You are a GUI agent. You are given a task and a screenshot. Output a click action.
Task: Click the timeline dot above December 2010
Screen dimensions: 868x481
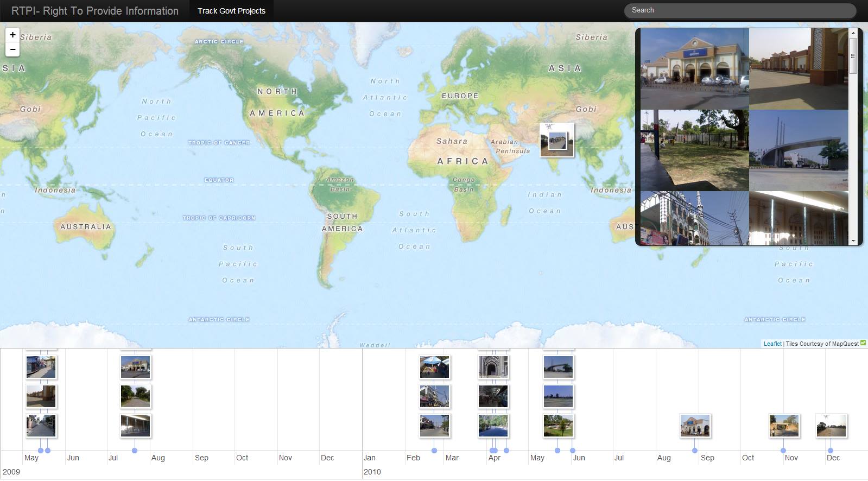coord(831,451)
